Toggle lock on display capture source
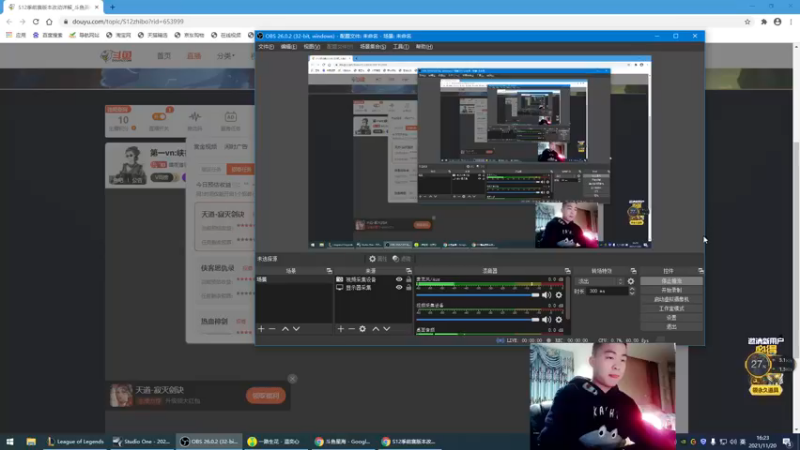The width and height of the screenshot is (800, 450). [408, 288]
